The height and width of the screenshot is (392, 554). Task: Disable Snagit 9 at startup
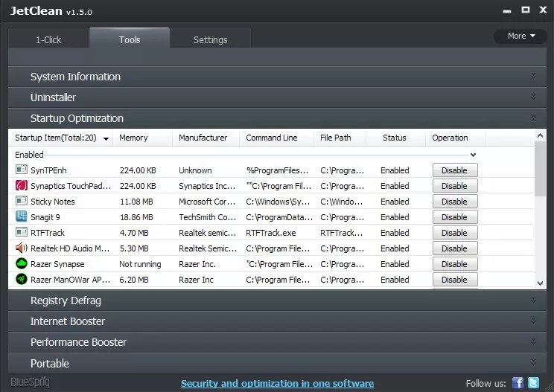pyautogui.click(x=455, y=217)
